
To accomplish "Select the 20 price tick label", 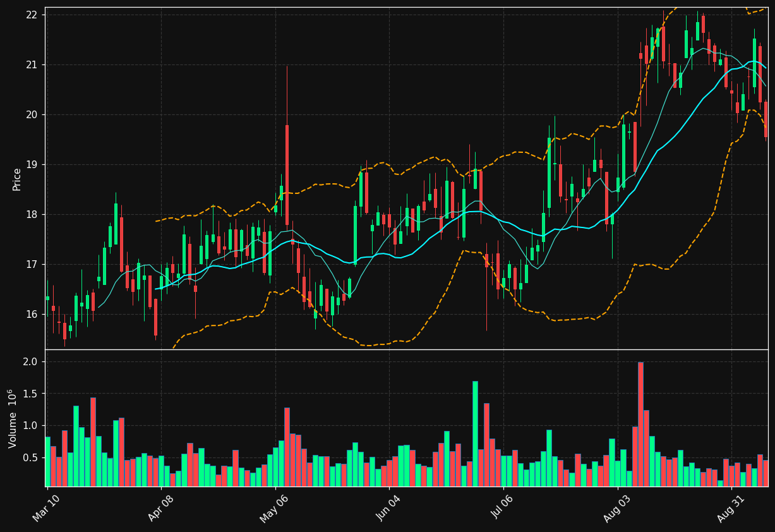I will 33,114.
